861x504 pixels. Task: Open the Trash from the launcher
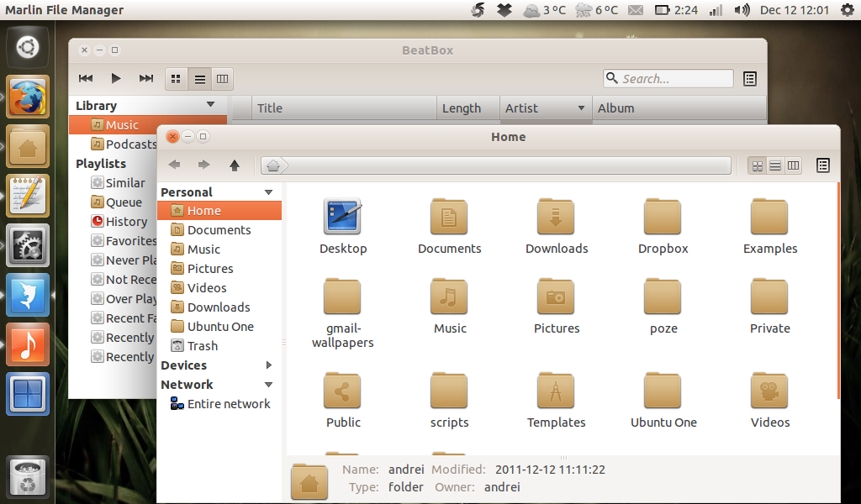tap(28, 475)
